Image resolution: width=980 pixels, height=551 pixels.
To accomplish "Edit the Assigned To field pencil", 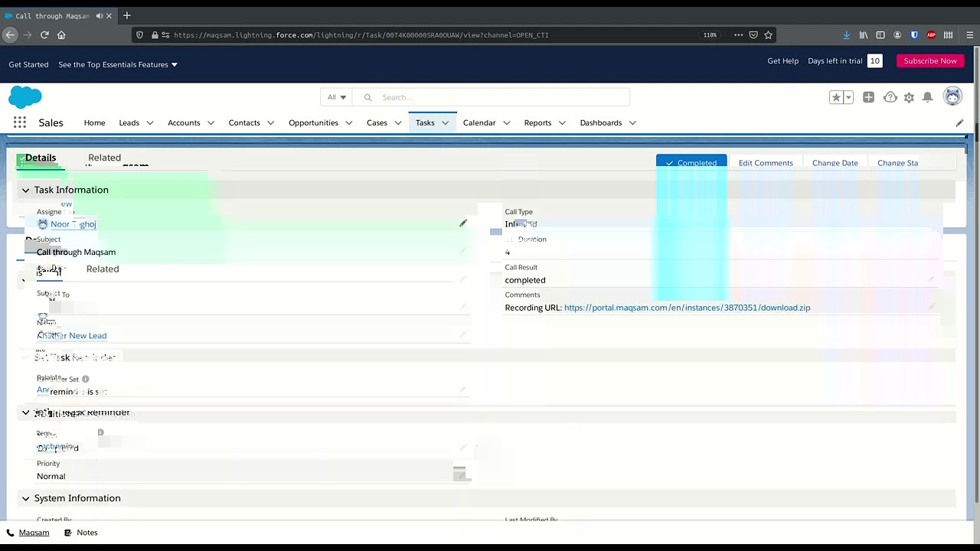I will tap(462, 223).
